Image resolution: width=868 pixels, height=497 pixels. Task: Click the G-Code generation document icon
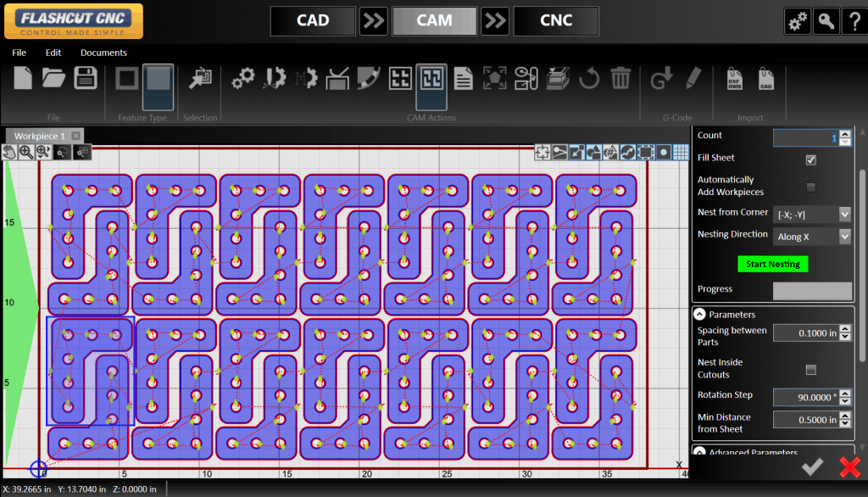coord(660,77)
